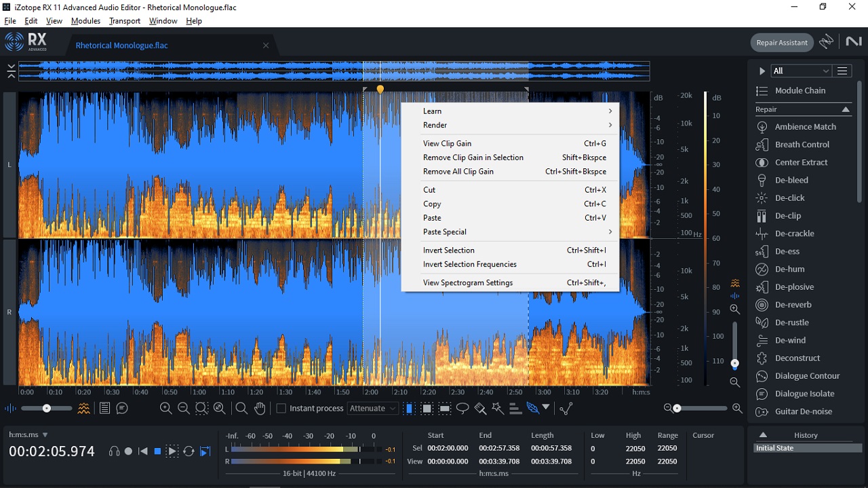Open the Modules menu
The image size is (868, 488).
85,21
